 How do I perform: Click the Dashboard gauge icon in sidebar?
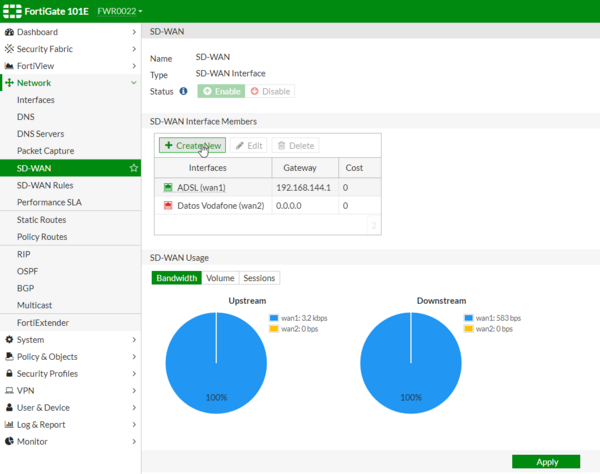[x=9, y=32]
